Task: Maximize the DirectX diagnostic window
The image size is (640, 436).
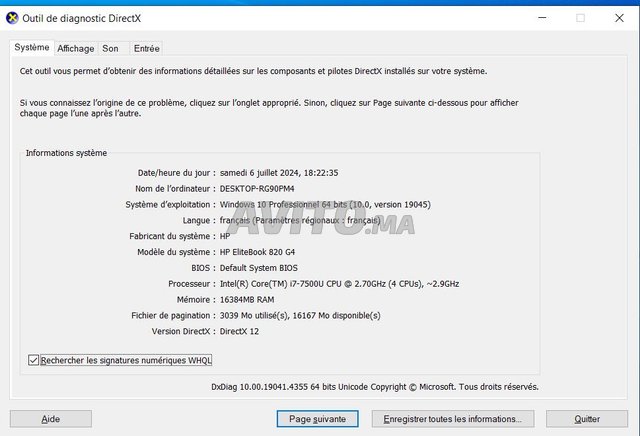Action: 580,17
